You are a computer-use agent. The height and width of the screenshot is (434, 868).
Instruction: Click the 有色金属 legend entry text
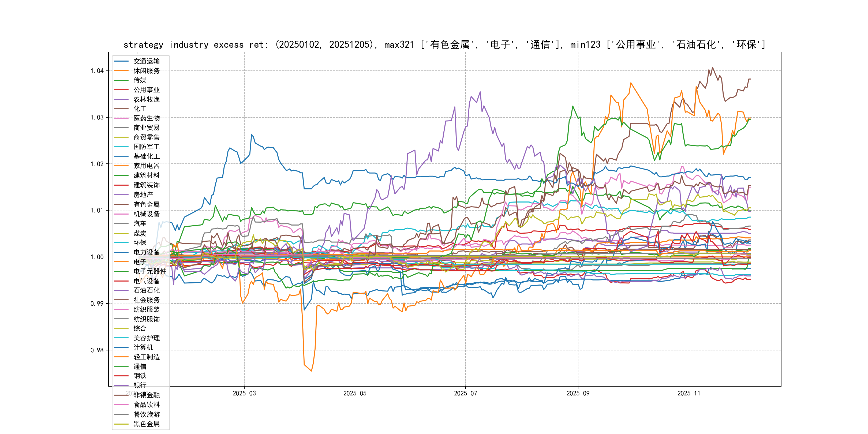(x=146, y=204)
